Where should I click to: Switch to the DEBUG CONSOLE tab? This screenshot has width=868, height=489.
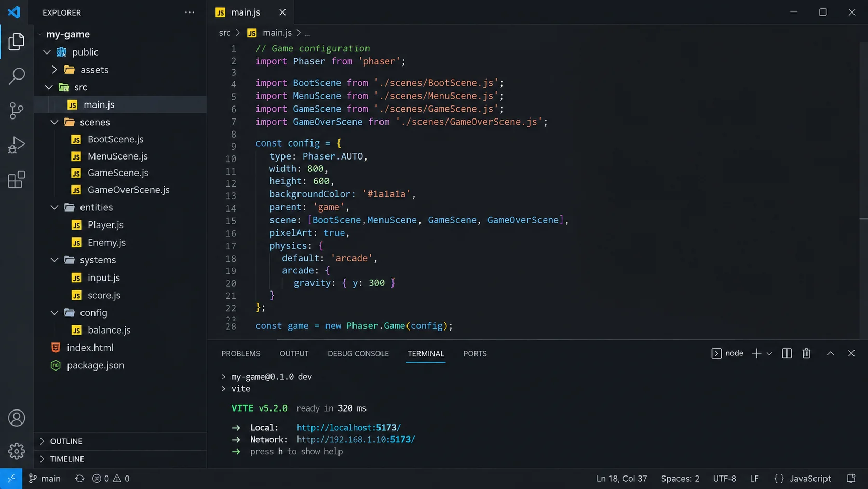(x=358, y=354)
